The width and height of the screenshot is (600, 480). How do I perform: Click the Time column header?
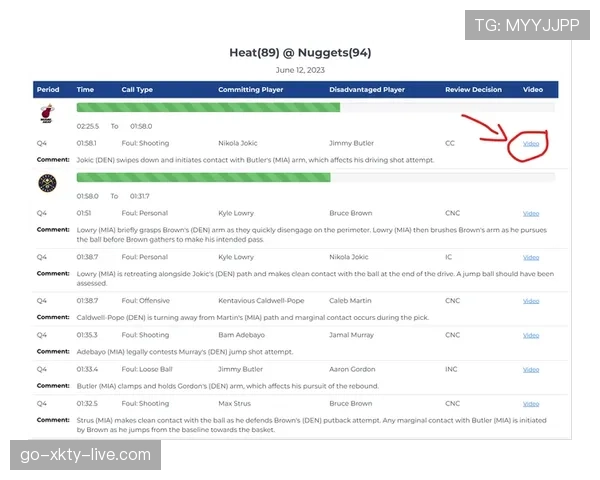pos(85,90)
